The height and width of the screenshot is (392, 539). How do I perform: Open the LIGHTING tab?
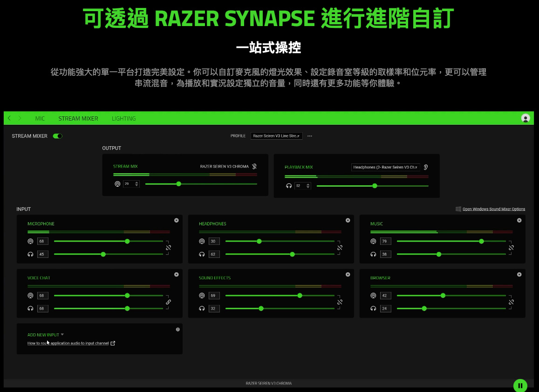point(124,119)
